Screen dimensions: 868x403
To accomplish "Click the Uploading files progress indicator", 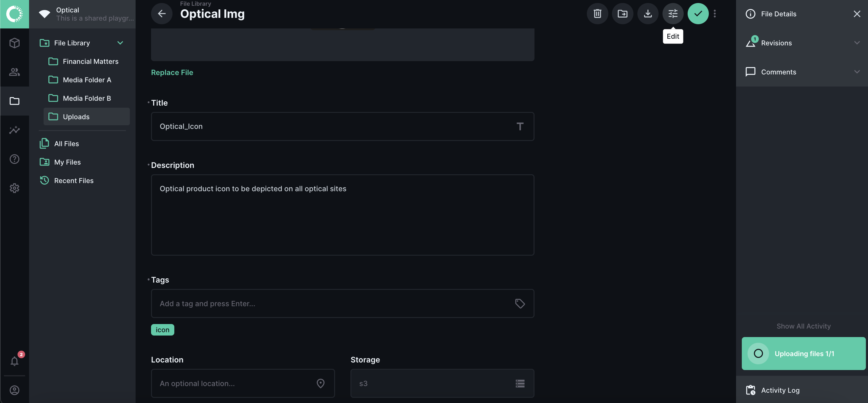I will click(803, 353).
